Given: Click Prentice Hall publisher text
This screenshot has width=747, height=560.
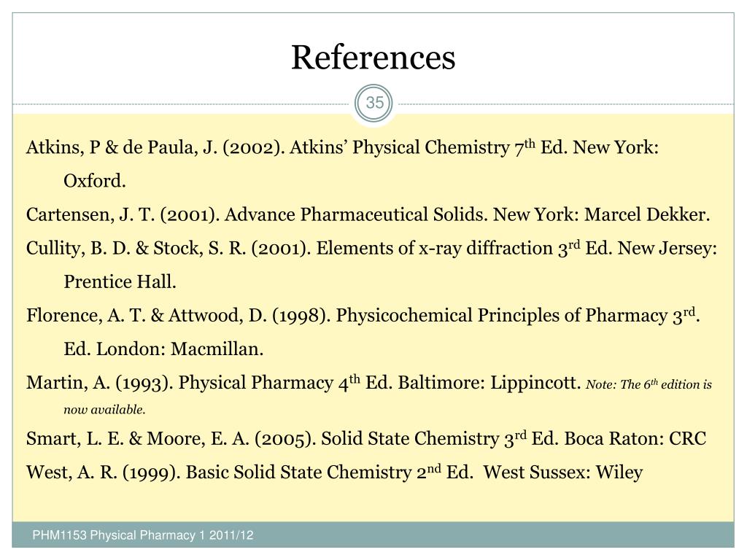Looking at the screenshot, I should 120,282.
